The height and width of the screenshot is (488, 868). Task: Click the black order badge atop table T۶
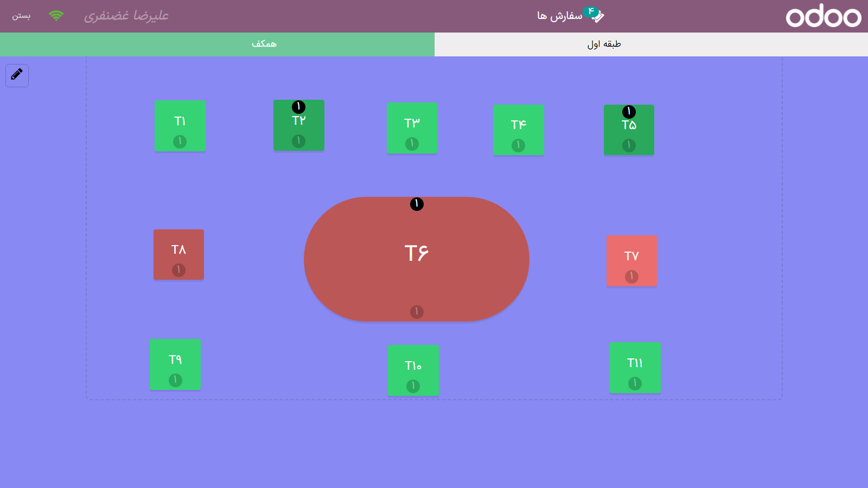point(417,204)
